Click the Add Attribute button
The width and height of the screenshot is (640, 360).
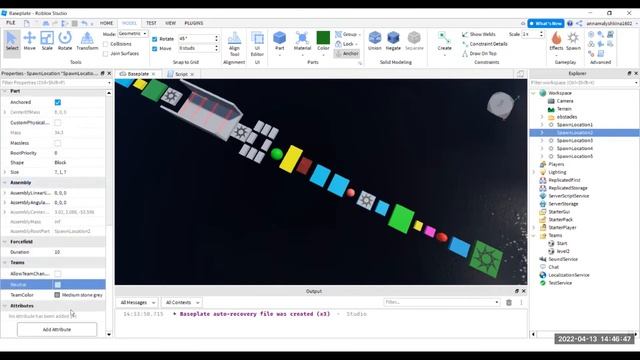click(x=57, y=329)
